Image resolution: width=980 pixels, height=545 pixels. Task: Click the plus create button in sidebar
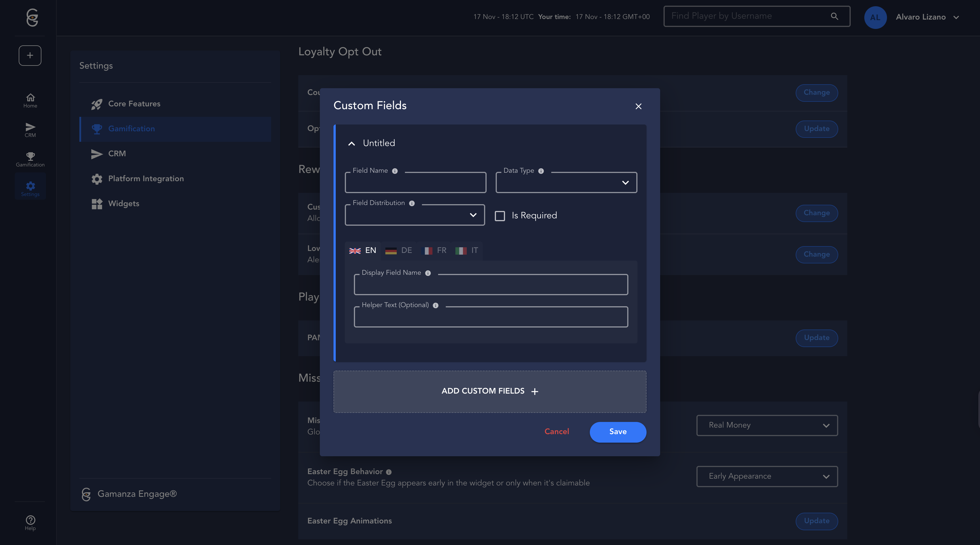[x=30, y=56]
